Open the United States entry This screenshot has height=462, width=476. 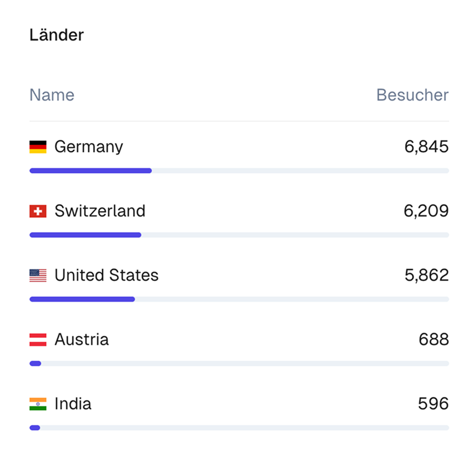click(x=106, y=276)
